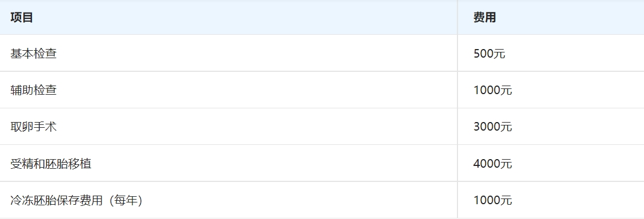This screenshot has width=644, height=219.
Task: Click blank space in 基本检查 row
Action: click(254, 54)
